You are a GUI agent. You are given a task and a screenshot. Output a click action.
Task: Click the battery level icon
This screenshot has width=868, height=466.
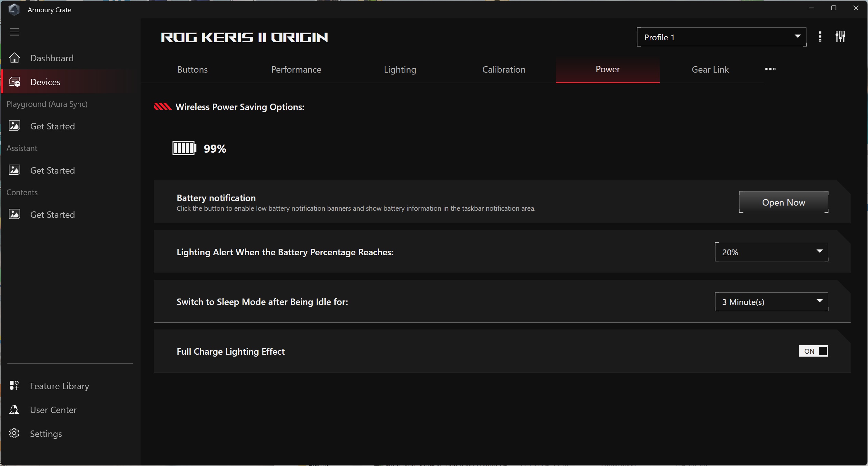pyautogui.click(x=184, y=148)
